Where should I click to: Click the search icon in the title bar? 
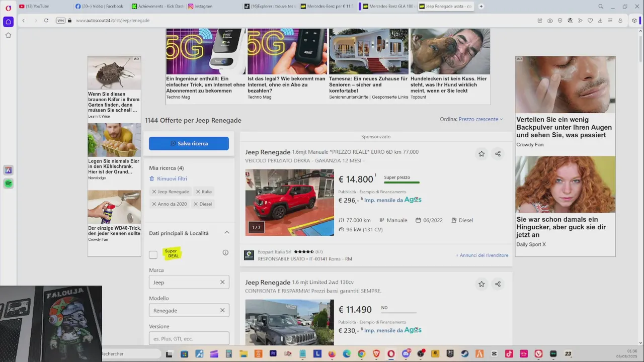[601, 7]
